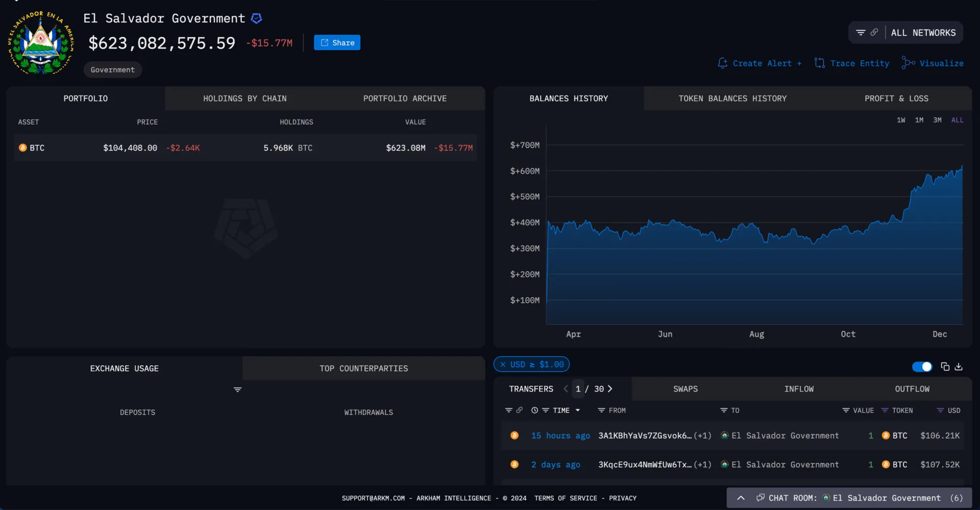Viewport: 980px width, 510px height.
Task: Click the verified badge beside El Salvador Government
Action: (x=256, y=18)
